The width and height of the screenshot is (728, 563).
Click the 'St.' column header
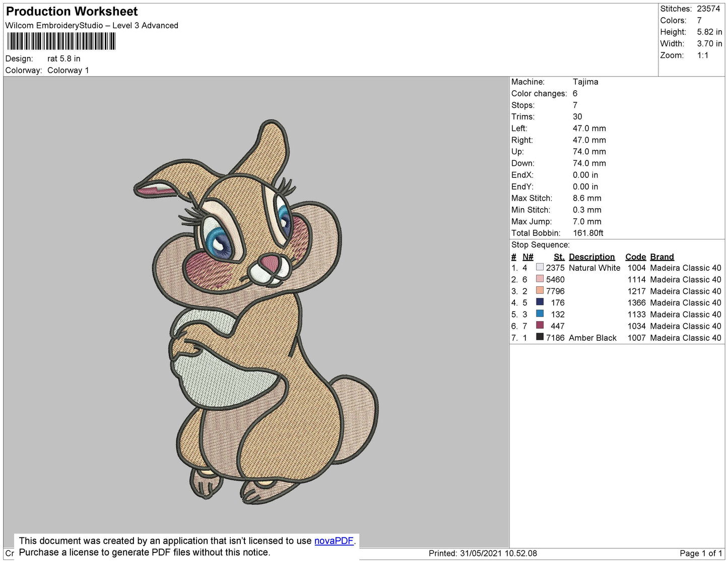click(559, 257)
